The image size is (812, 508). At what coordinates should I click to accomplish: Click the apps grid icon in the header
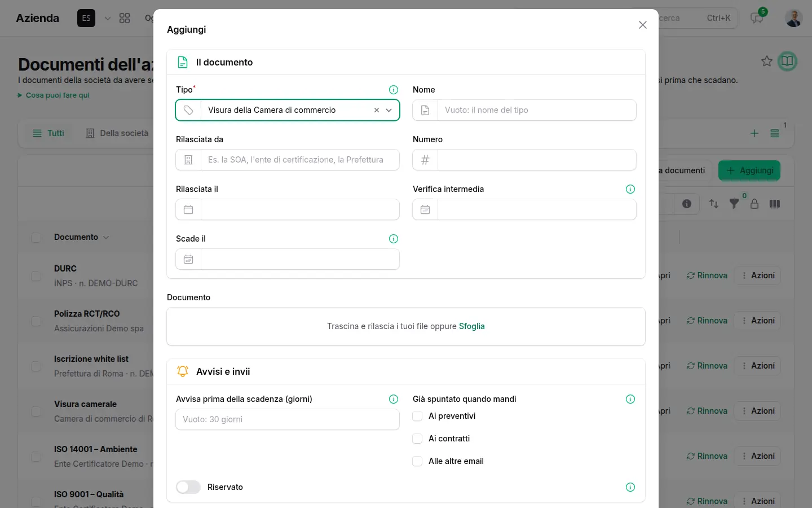[x=125, y=18]
